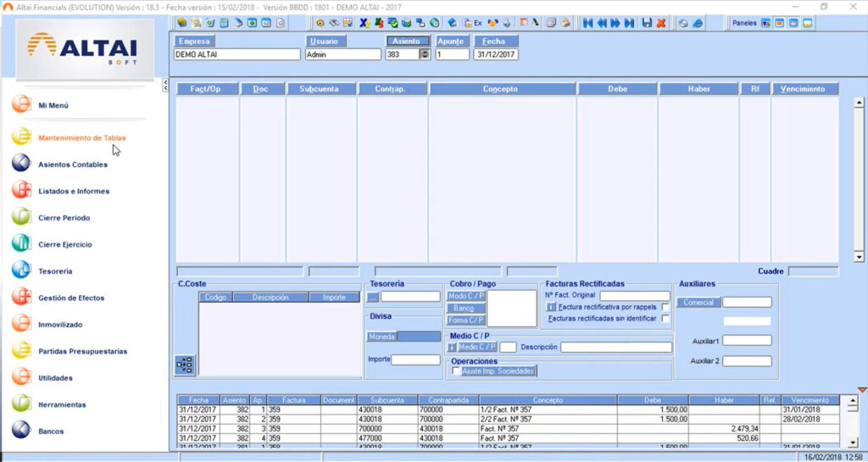868x462 pixels.
Task: Click the binoculars search toolbar icon
Action: click(x=334, y=23)
